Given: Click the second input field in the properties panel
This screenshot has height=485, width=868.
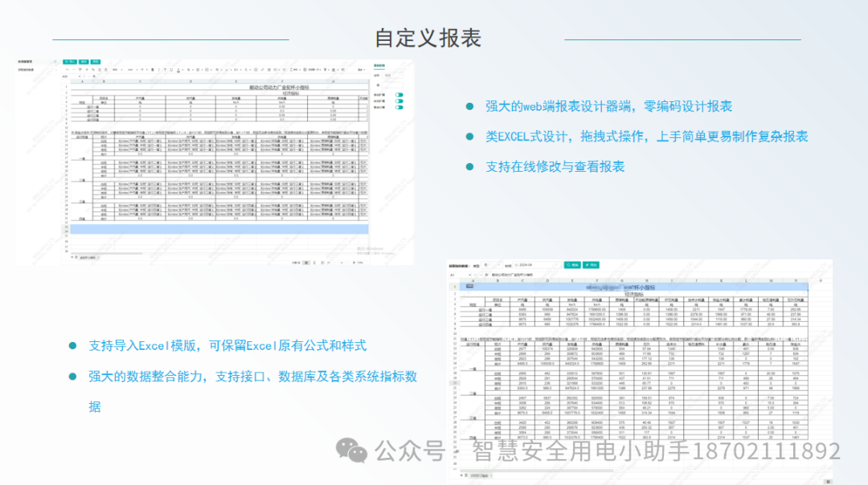Looking at the screenshot, I should (x=392, y=85).
